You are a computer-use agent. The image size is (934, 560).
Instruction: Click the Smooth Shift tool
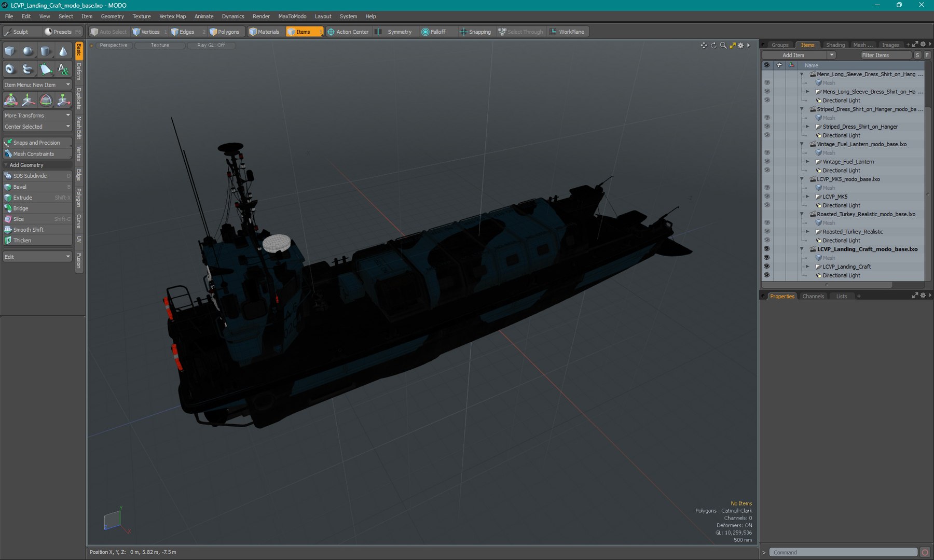37,230
